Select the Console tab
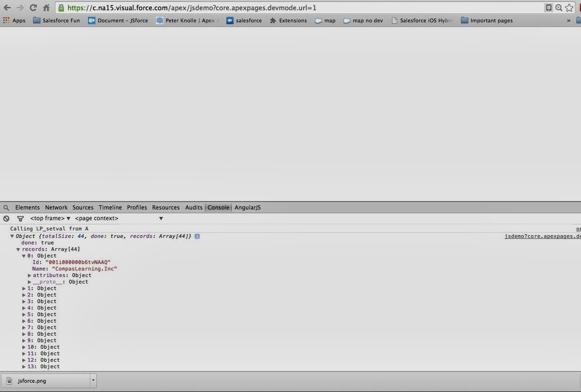 coord(218,208)
